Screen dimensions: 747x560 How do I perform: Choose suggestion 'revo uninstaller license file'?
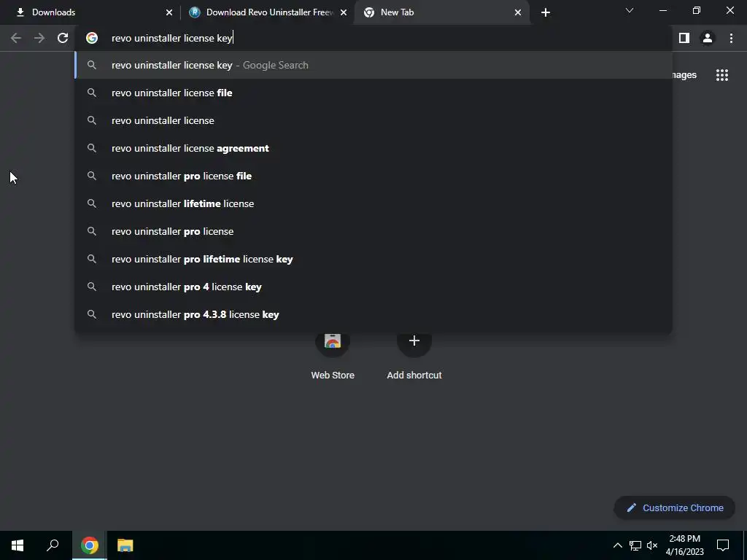(x=373, y=93)
